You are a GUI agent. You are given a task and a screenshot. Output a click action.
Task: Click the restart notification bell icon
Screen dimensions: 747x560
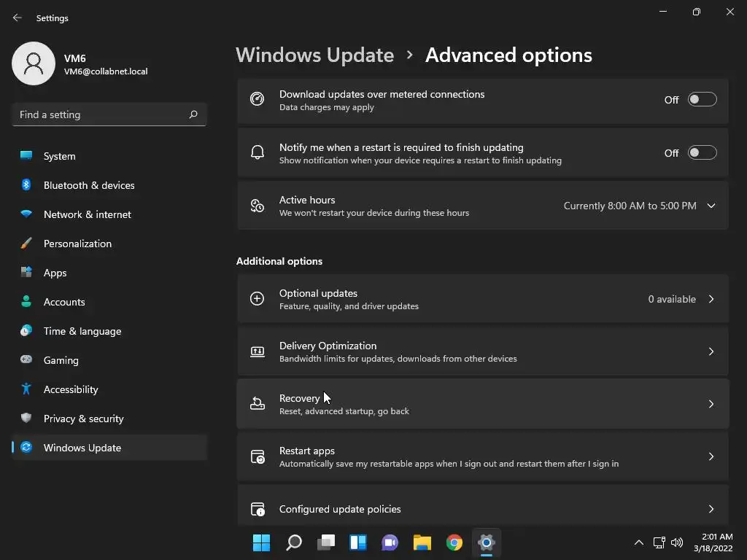[x=258, y=152]
